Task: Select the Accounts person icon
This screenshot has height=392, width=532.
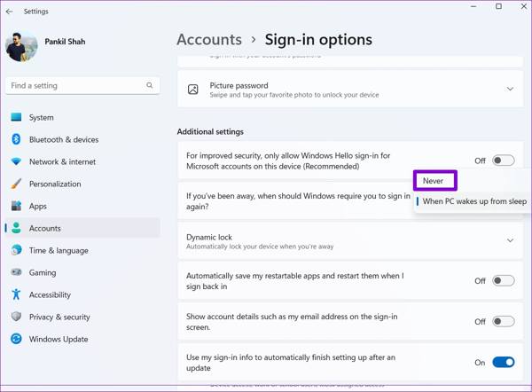Action: point(16,228)
